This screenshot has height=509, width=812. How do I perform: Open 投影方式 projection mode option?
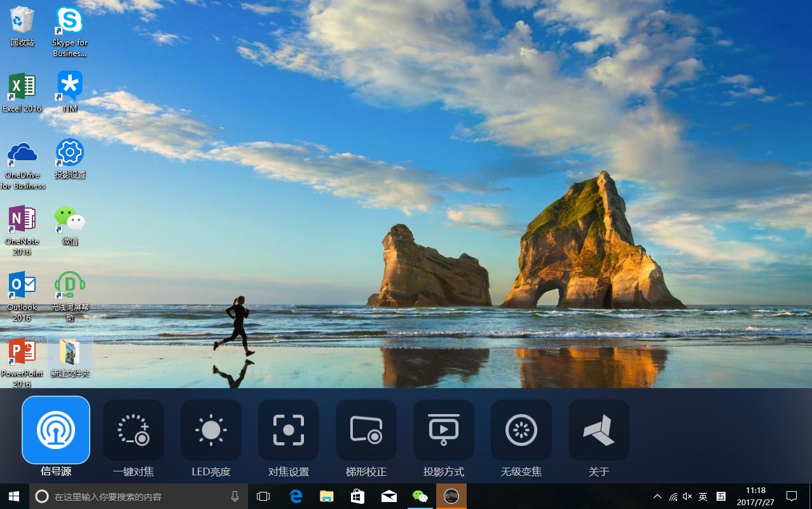coord(444,430)
